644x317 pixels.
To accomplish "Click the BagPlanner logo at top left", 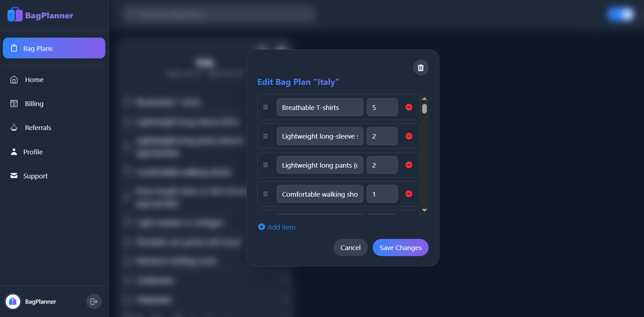I will pos(40,15).
